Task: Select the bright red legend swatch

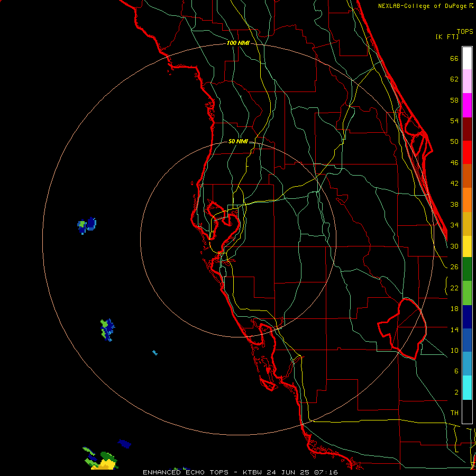Action: (x=467, y=152)
